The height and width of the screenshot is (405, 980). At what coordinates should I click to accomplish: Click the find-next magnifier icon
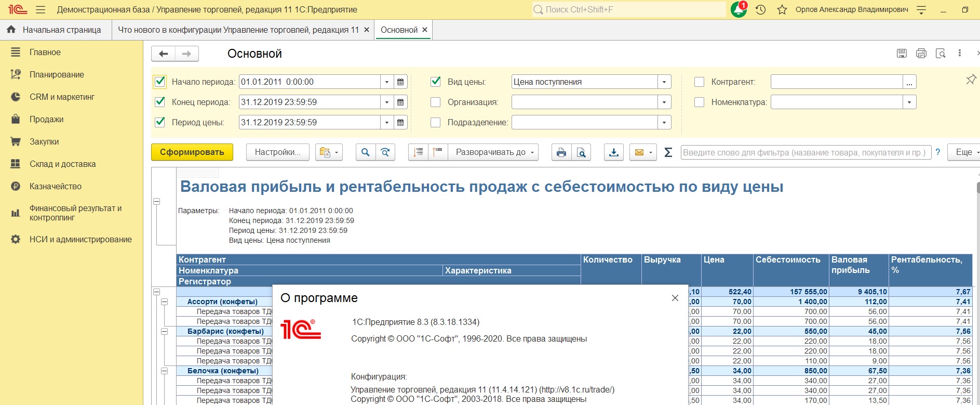click(x=385, y=152)
